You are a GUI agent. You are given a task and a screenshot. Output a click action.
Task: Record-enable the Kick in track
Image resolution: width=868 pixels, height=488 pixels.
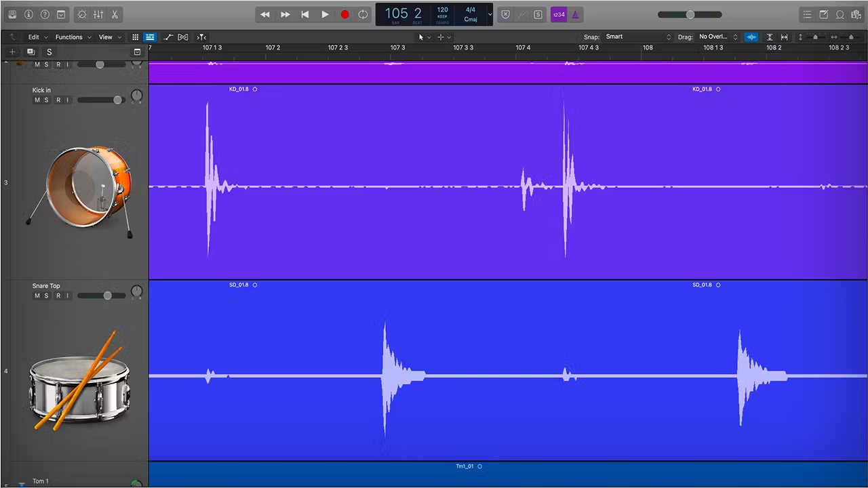coord(58,100)
